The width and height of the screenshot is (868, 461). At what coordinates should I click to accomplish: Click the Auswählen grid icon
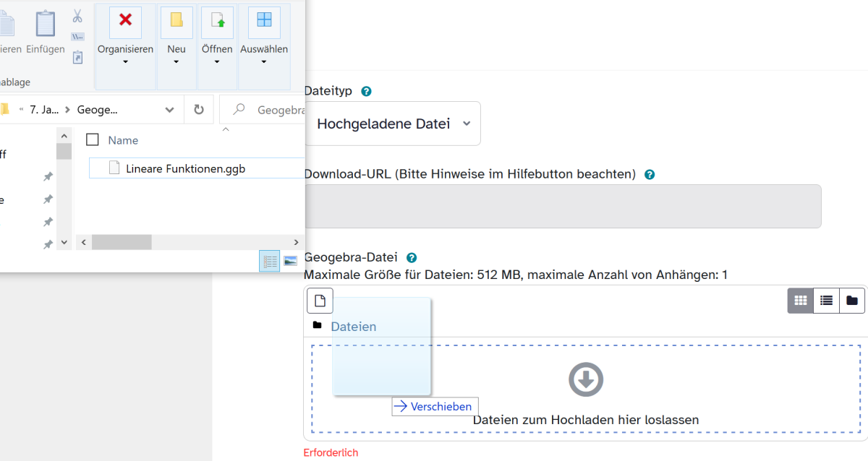pyautogui.click(x=264, y=21)
